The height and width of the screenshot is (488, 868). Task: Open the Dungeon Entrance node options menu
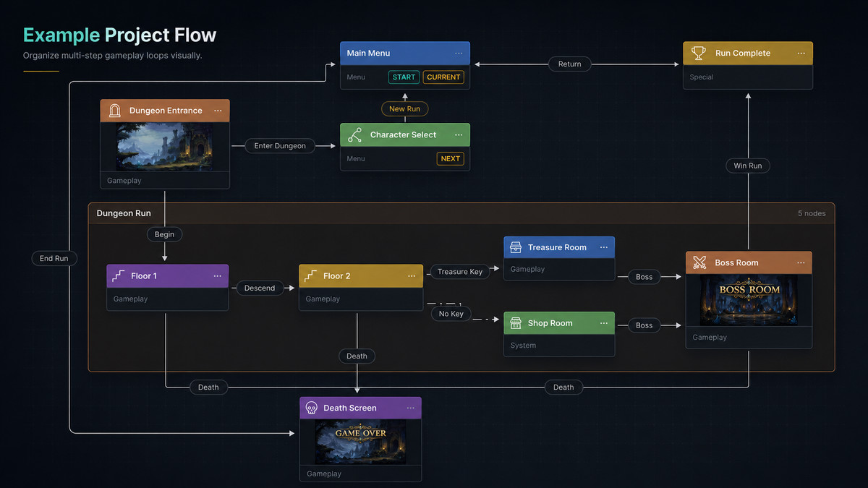(x=218, y=111)
